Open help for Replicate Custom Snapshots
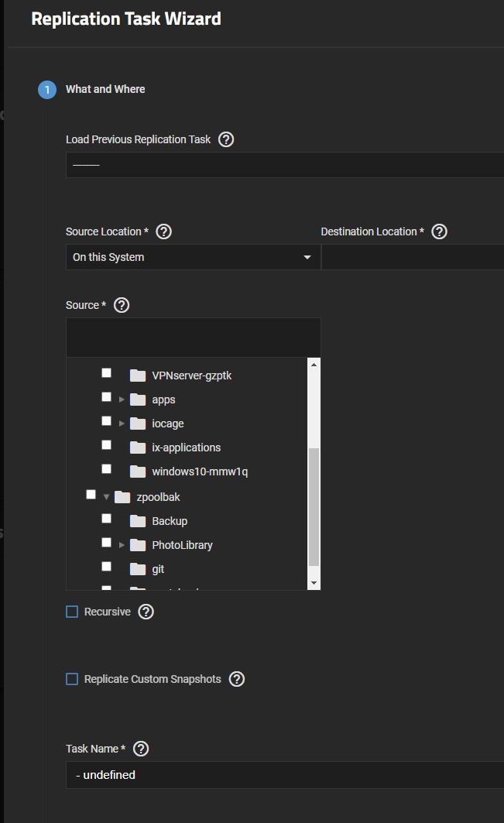Viewport: 504px width, 823px height. pyautogui.click(x=237, y=679)
